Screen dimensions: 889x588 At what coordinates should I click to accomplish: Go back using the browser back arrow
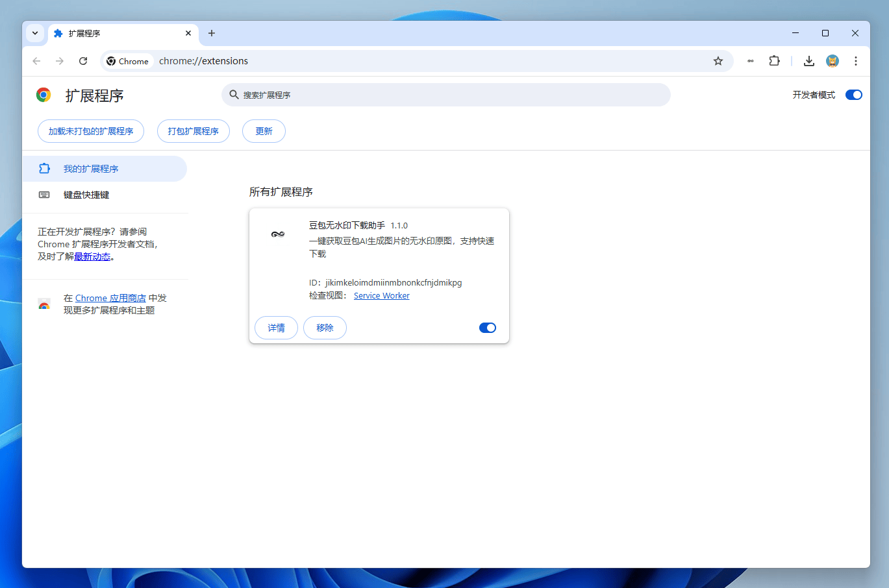point(36,60)
